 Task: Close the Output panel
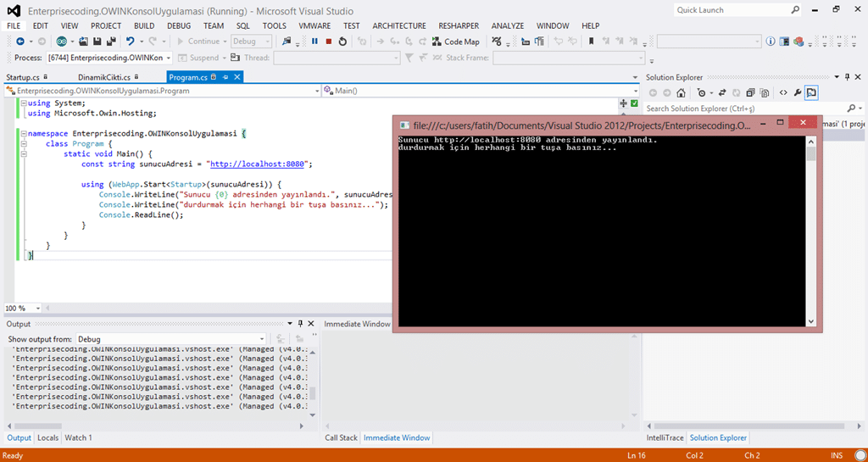[311, 324]
